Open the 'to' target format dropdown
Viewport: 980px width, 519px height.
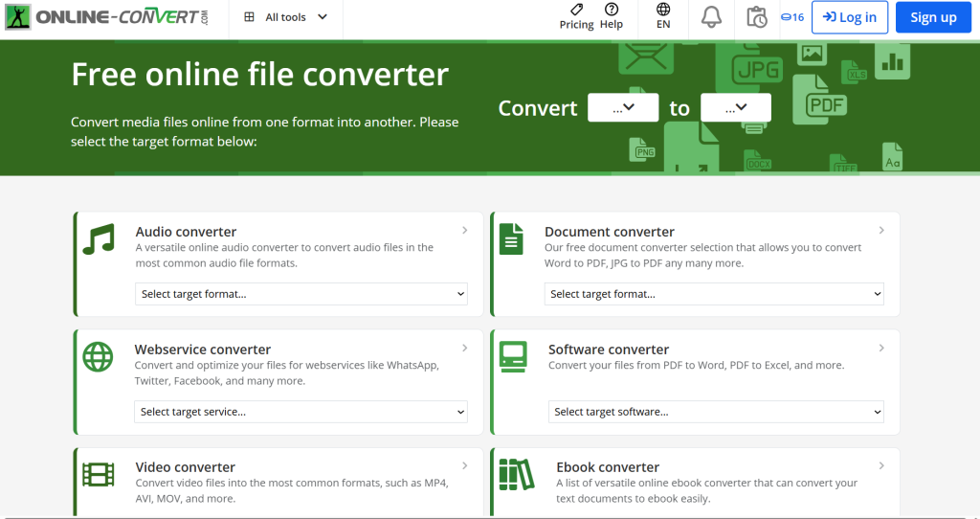(735, 108)
